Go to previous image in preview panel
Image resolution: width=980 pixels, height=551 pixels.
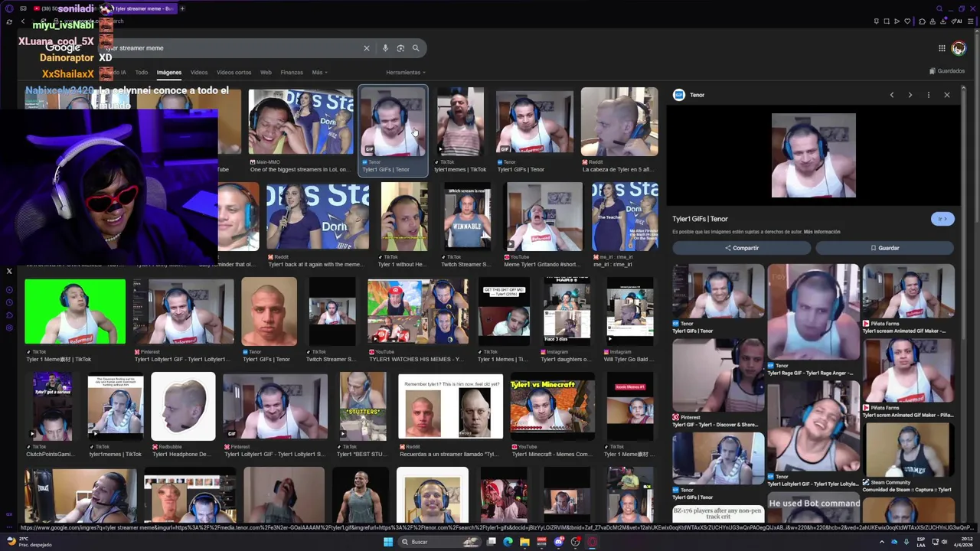point(891,95)
